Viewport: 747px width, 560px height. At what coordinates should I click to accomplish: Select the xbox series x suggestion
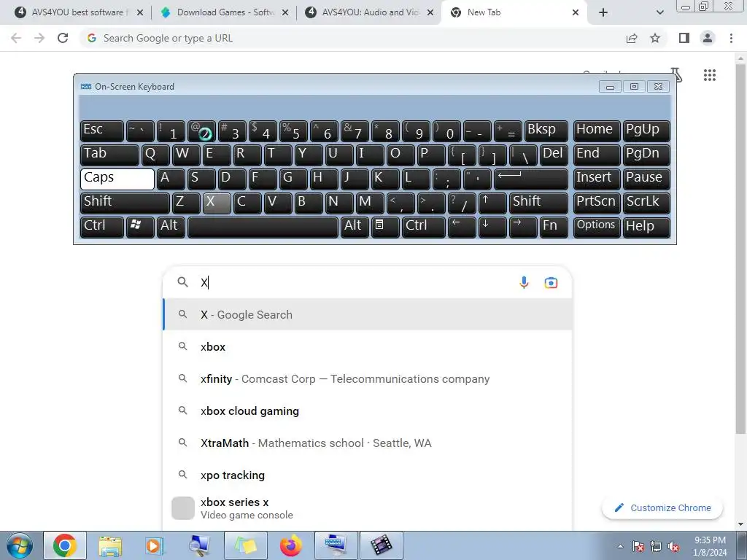[x=368, y=508]
